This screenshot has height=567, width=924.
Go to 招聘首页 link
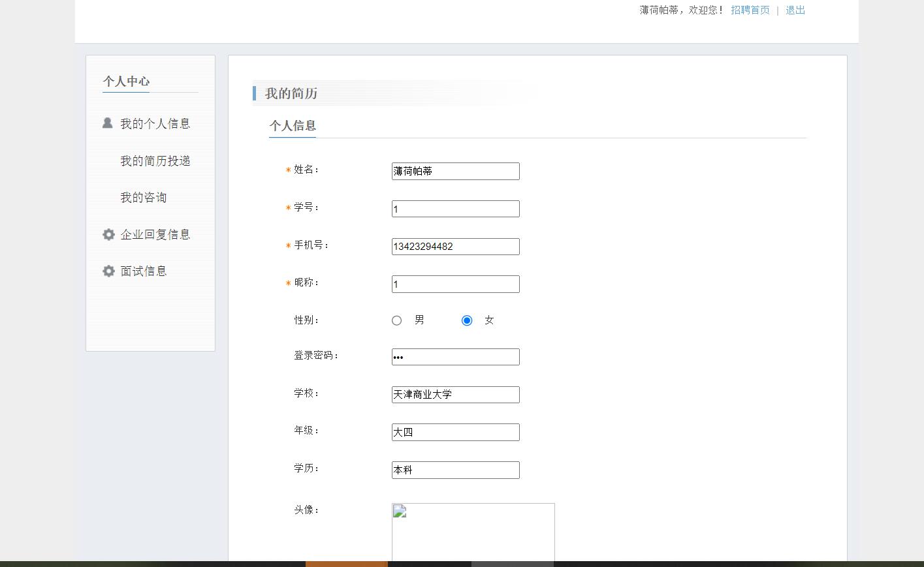coord(750,10)
